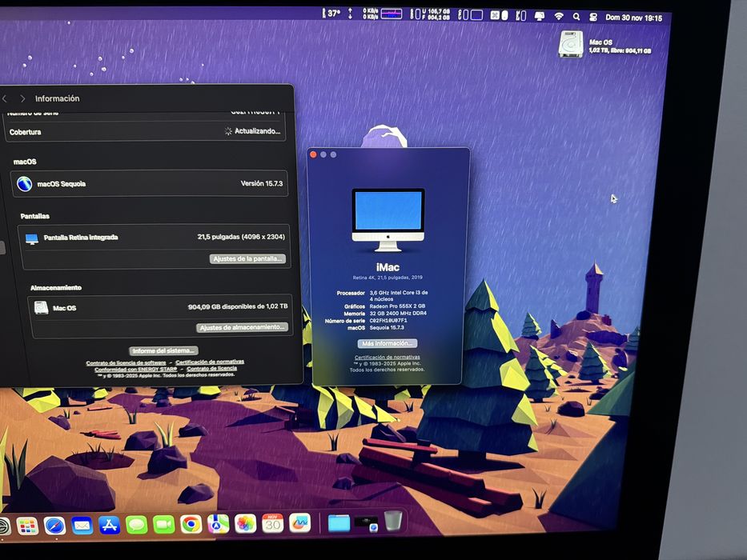Click the Radeon Pro 555X 2 GB graphics text
The image size is (747, 560).
tap(397, 306)
